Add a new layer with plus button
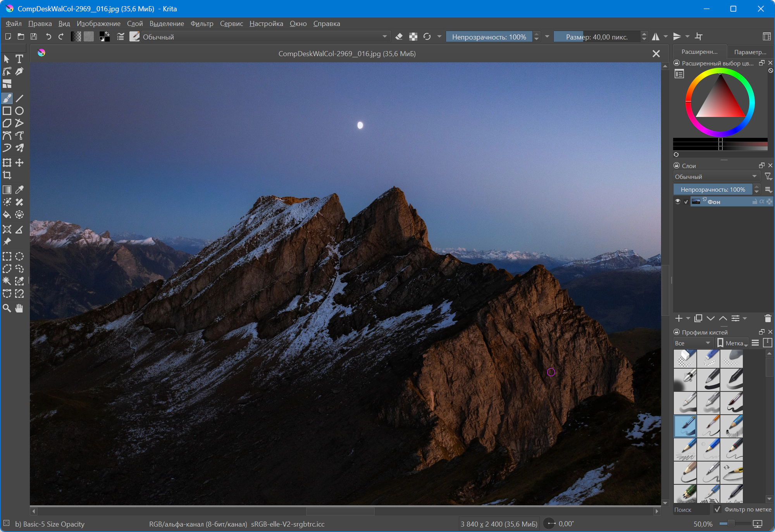The width and height of the screenshot is (775, 532). pos(679,318)
